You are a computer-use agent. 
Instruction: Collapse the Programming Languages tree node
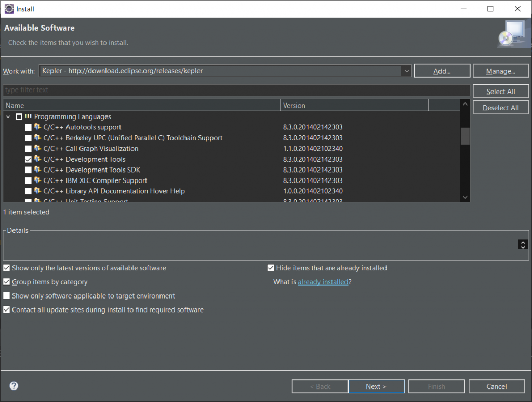[x=8, y=117]
